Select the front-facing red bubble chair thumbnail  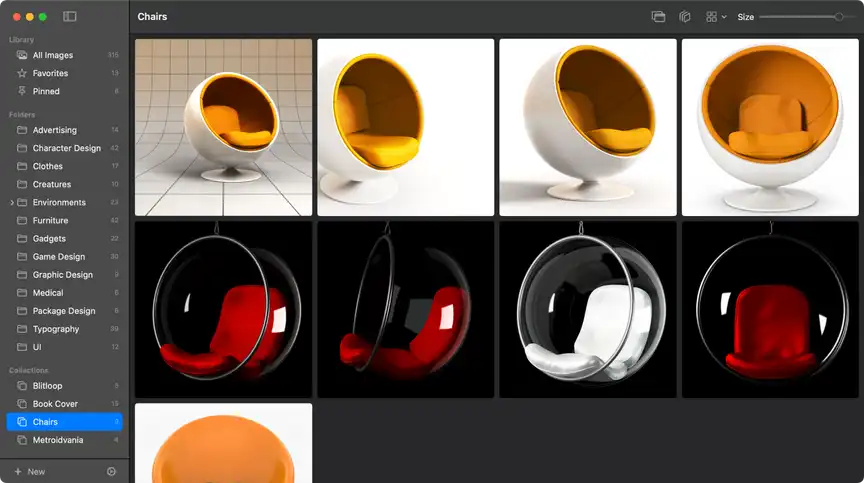tap(770, 310)
